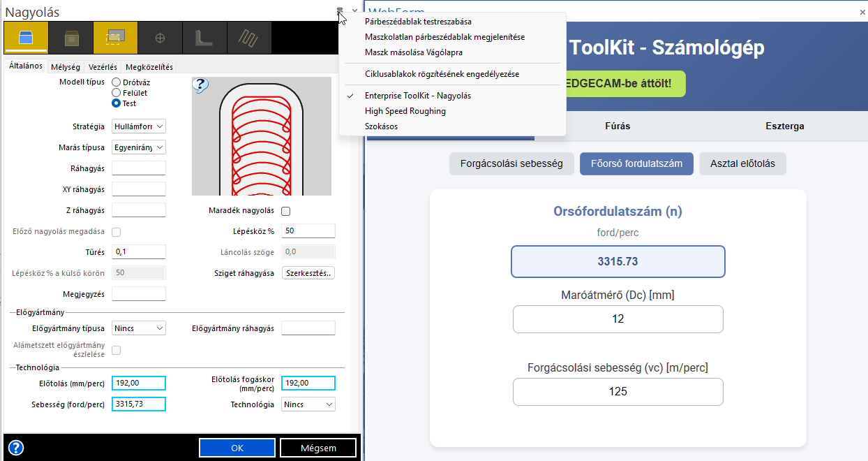Click the blue help icon at bottom left
868x461 pixels.
(x=15, y=448)
